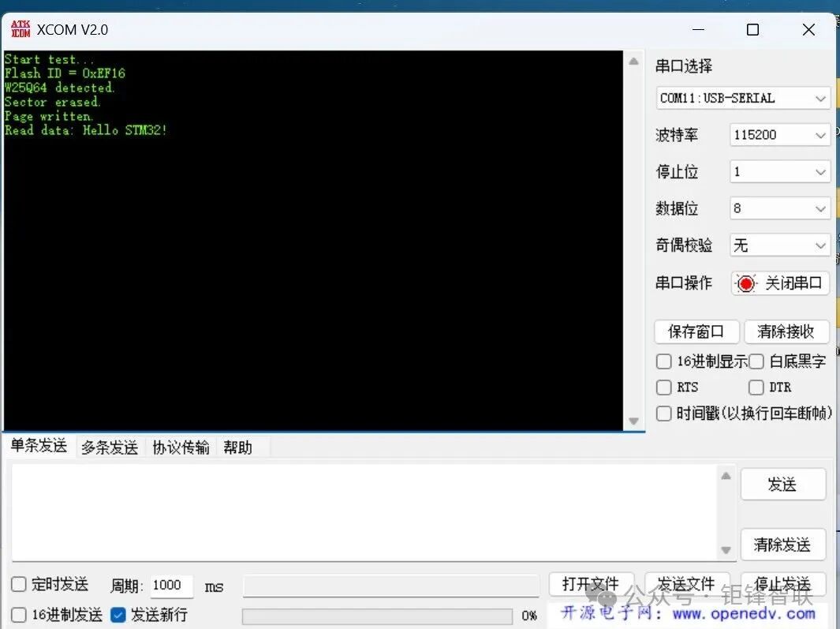Viewport: 840px width, 629px height.
Task: Click the 'Sector erased.' output line
Action: [x=52, y=102]
